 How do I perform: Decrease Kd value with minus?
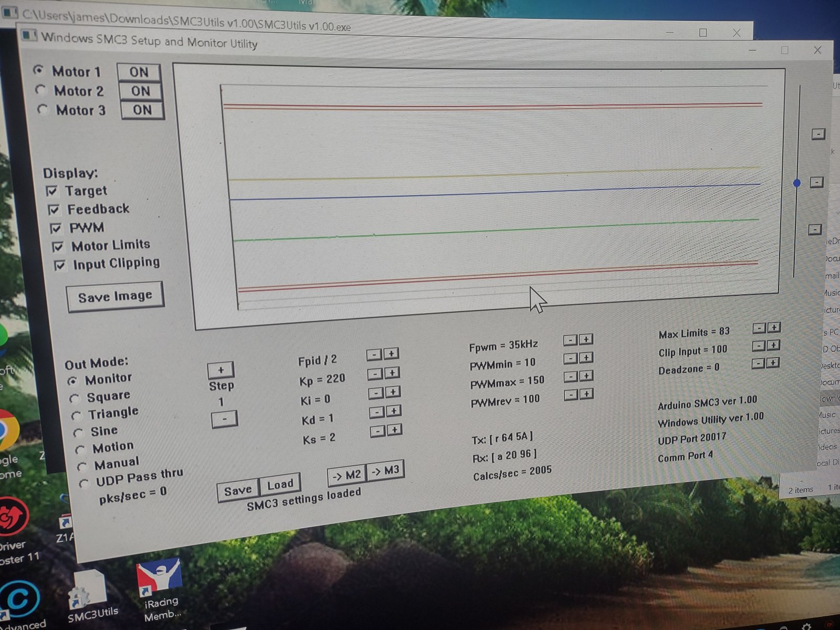tap(377, 413)
